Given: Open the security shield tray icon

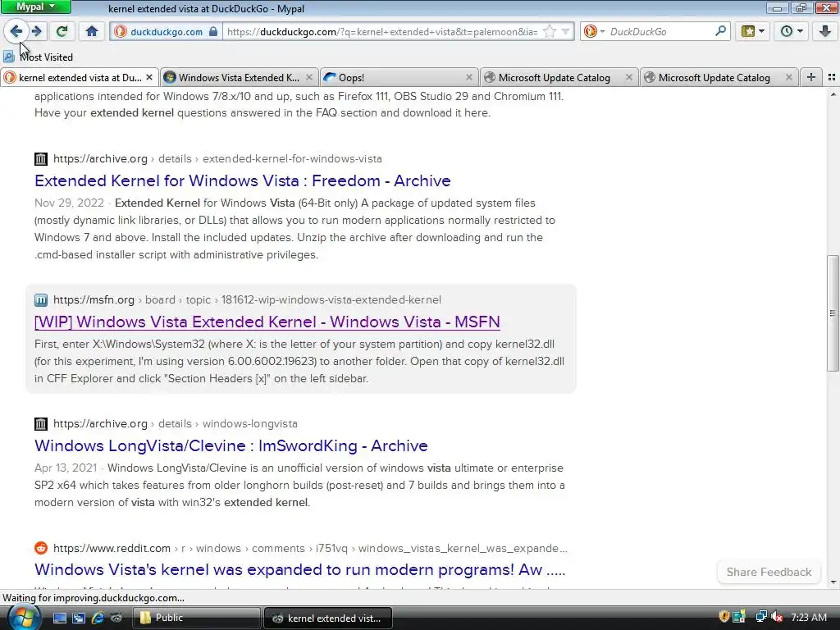Looking at the screenshot, I should (x=724, y=617).
